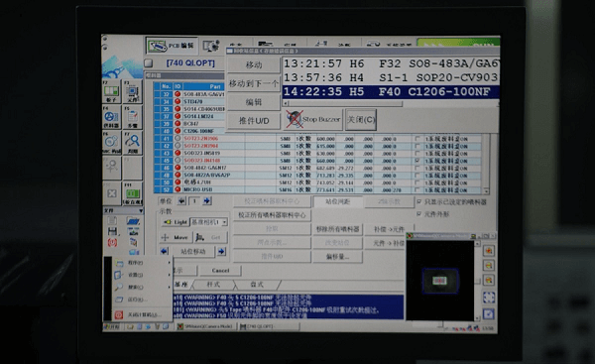Image resolution: width=595 pixels, height=364 pixels.
Task: Click the 关闭(C) close button
Action: tap(361, 120)
